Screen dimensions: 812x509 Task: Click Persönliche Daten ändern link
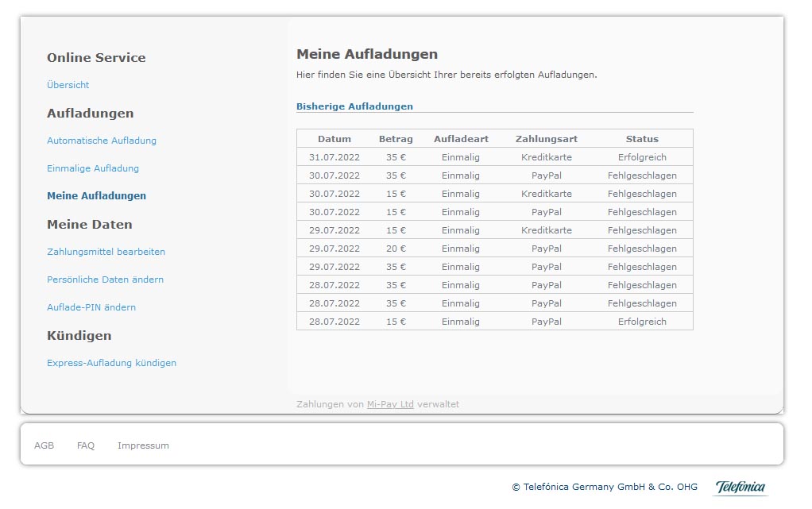pyautogui.click(x=105, y=280)
